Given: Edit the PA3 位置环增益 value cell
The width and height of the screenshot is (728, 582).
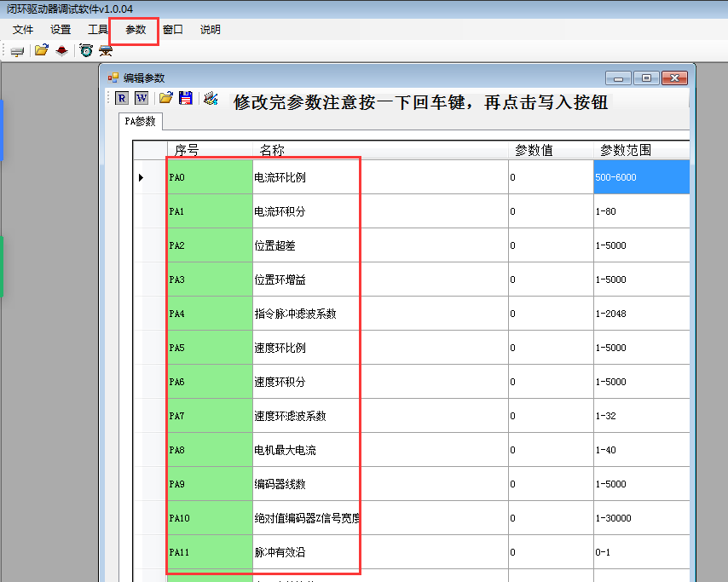Looking at the screenshot, I should pos(551,279).
